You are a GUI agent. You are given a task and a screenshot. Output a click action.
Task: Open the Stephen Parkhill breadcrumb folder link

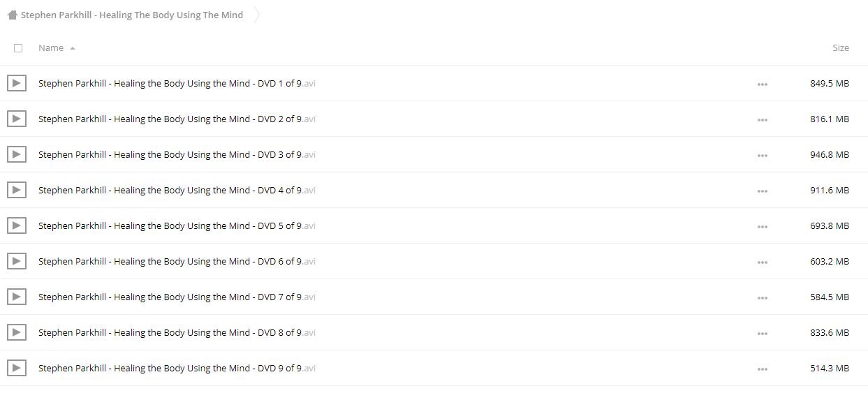[x=132, y=15]
